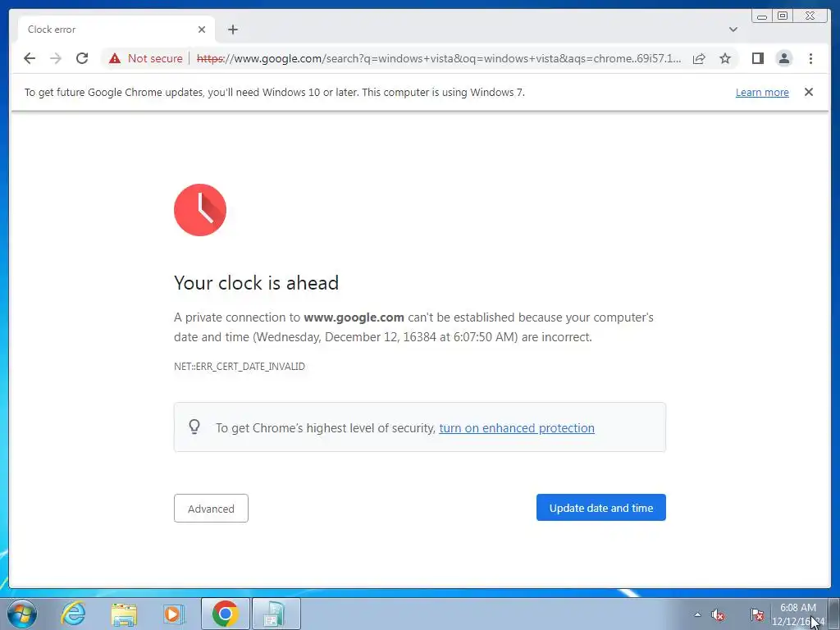Click the red clock error icon
The height and width of the screenshot is (630, 840).
tap(200, 210)
